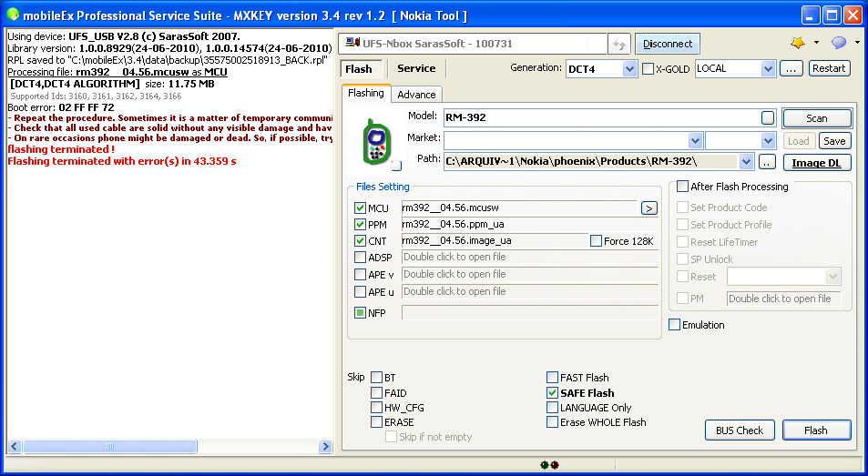Expand the Path dropdown list
The width and height of the screenshot is (868, 476).
click(x=747, y=162)
